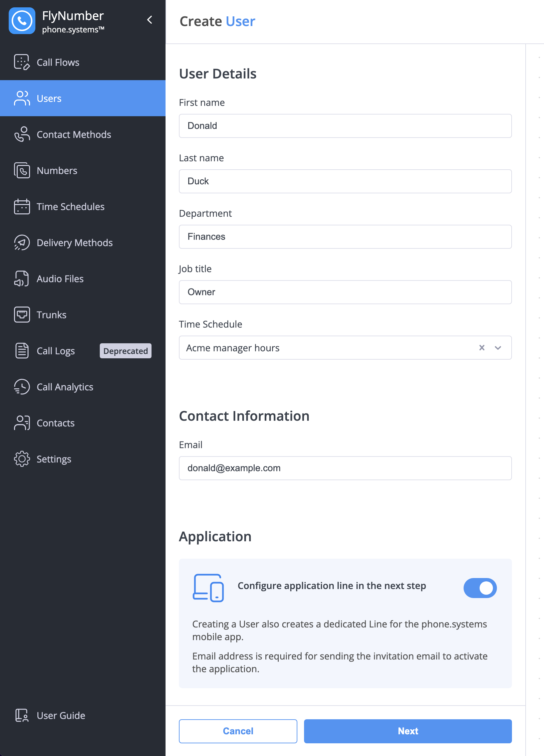Click the Cancel button
This screenshot has width=544, height=756.
coord(238,731)
